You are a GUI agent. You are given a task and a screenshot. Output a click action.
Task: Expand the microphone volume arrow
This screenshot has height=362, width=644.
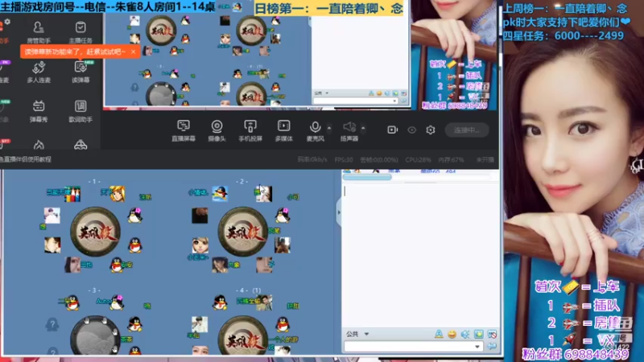click(x=329, y=128)
